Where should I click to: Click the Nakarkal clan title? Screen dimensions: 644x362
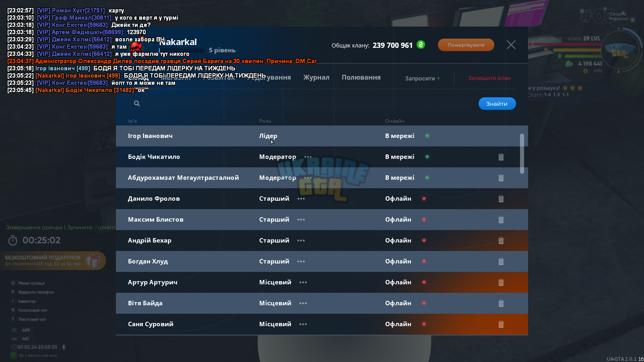[178, 42]
